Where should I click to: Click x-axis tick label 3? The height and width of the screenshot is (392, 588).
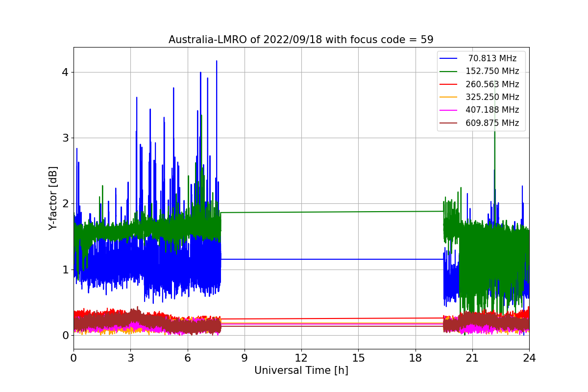[130, 358]
